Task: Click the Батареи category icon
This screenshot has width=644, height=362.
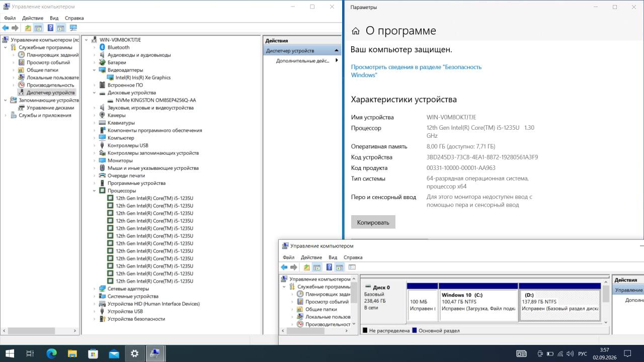Action: (102, 62)
